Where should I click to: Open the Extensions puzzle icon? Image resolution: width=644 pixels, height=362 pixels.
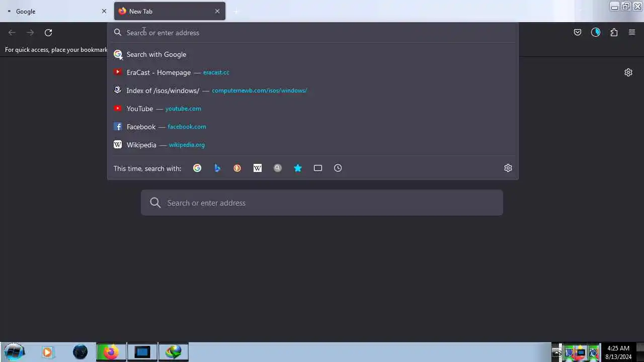[614, 32]
